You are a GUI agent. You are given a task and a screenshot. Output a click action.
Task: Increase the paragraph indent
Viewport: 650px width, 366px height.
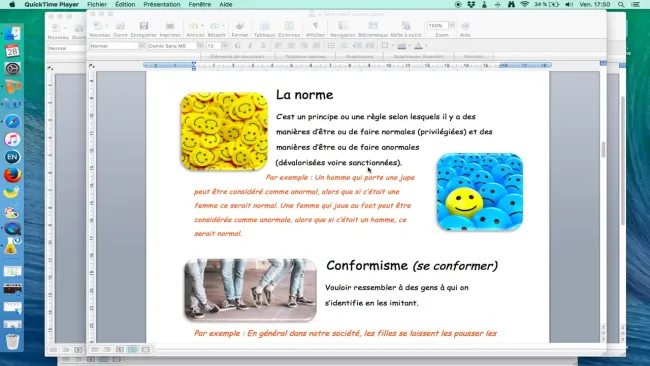(x=369, y=46)
